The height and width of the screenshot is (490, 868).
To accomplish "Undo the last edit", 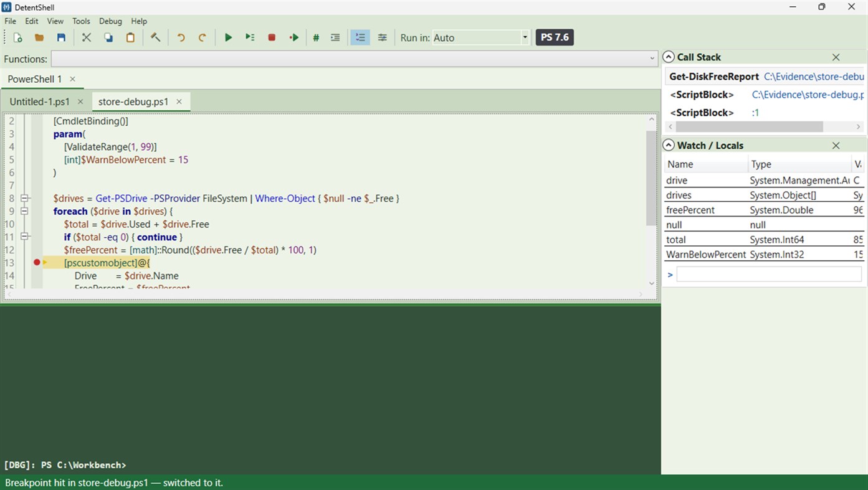I will pos(181,37).
